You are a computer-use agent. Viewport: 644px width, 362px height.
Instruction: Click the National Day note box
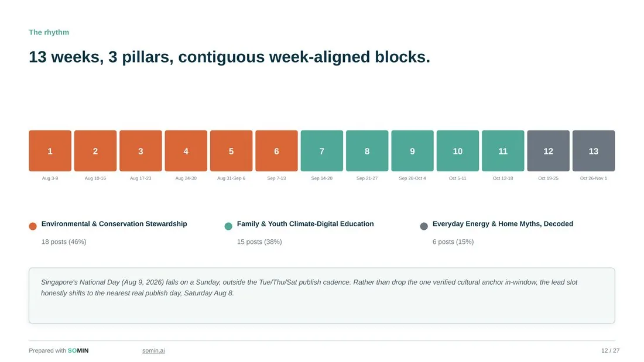pos(322,295)
